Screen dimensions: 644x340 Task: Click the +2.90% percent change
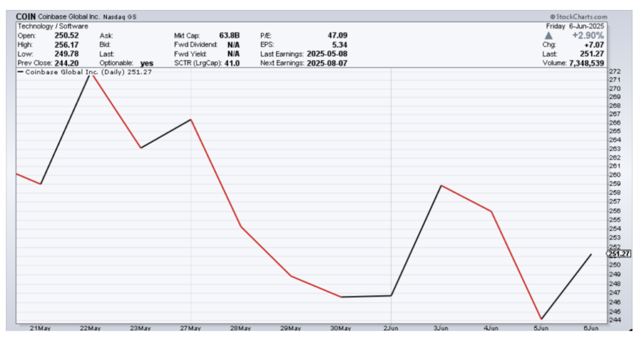click(x=588, y=35)
